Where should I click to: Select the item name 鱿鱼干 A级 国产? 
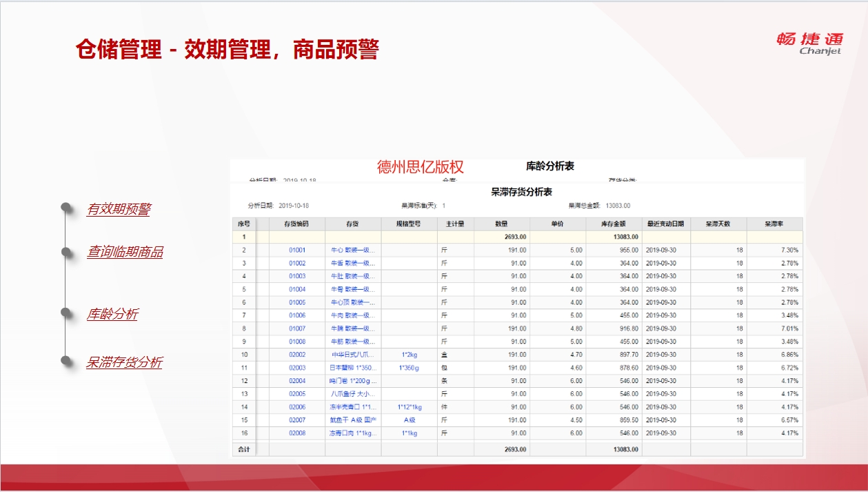353,420
